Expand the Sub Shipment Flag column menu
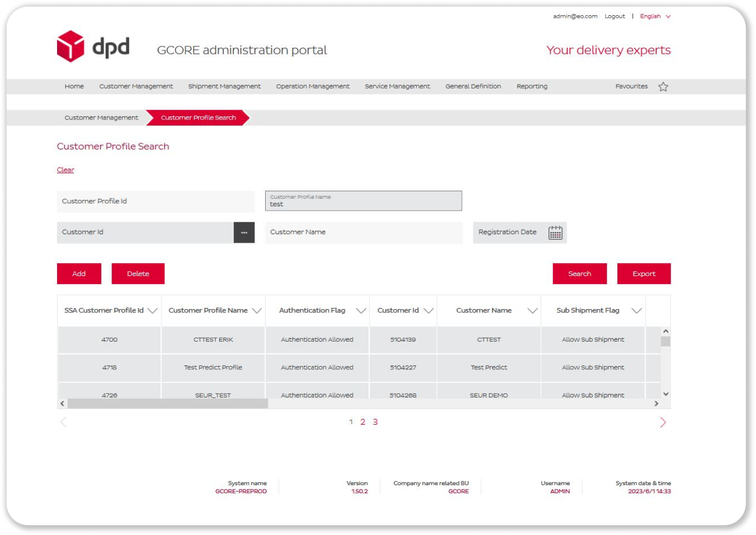756x535 pixels. [636, 311]
